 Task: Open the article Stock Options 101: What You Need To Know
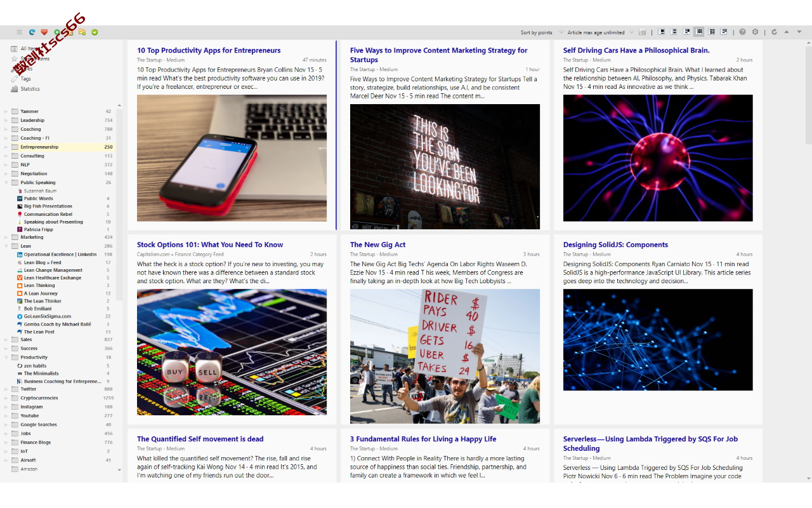pyautogui.click(x=210, y=244)
